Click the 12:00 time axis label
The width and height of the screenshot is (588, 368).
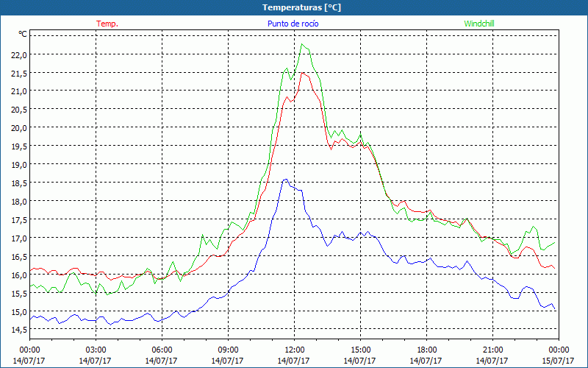coord(295,350)
